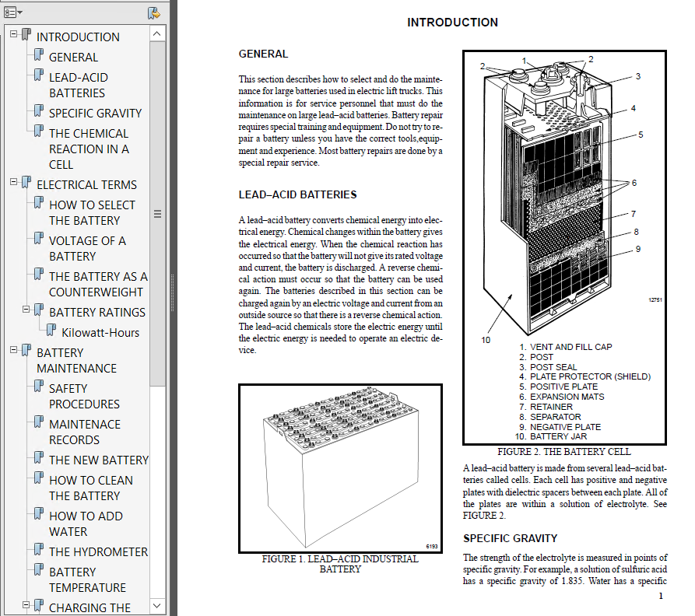Collapse the ELECTRICAL TERMS bookmark section
This screenshot has width=695, height=616.
[14, 181]
